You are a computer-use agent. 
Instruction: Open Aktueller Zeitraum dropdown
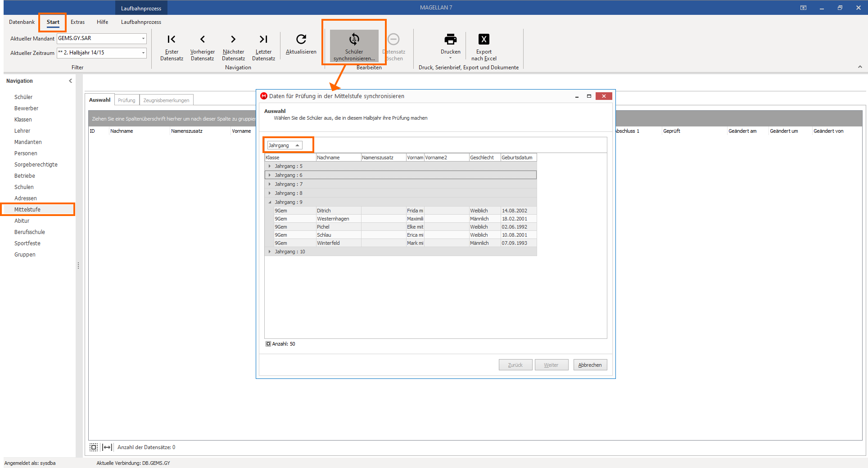tap(144, 53)
